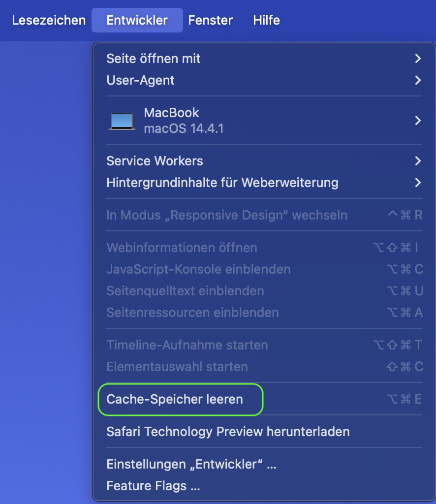Open Feature Flags …

(x=153, y=486)
